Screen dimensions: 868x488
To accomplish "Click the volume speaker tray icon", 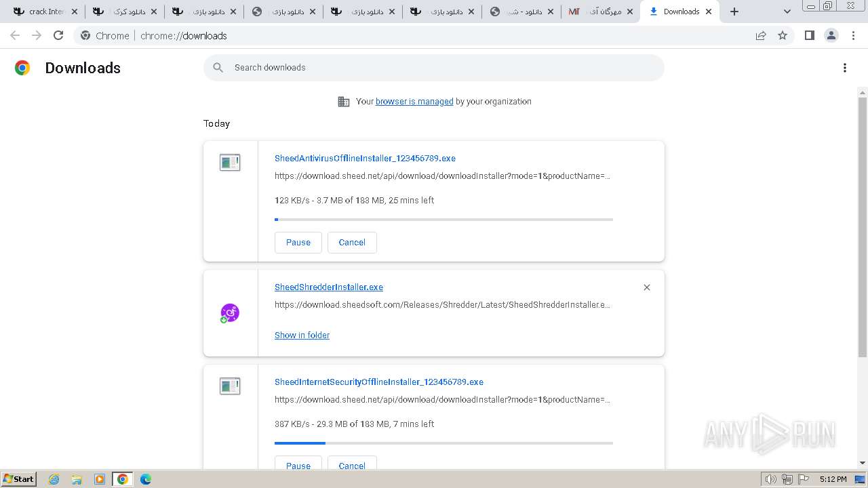I will [771, 479].
